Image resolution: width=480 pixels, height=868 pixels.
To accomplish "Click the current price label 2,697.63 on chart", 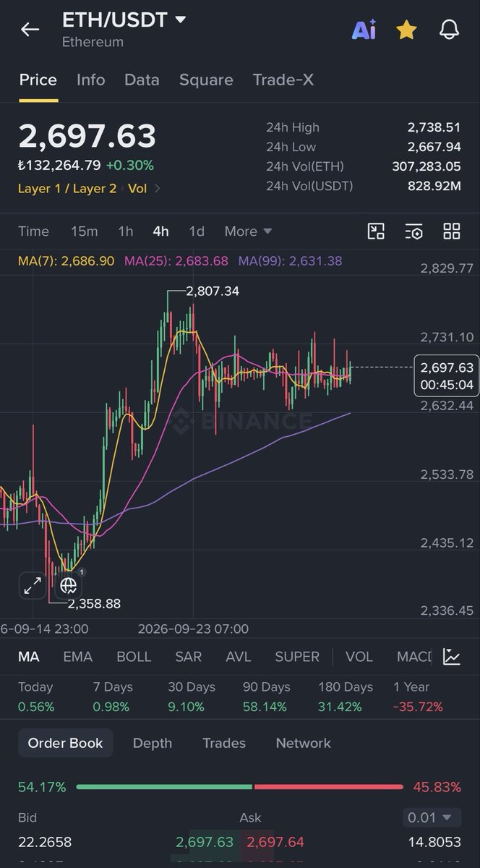I will click(446, 368).
